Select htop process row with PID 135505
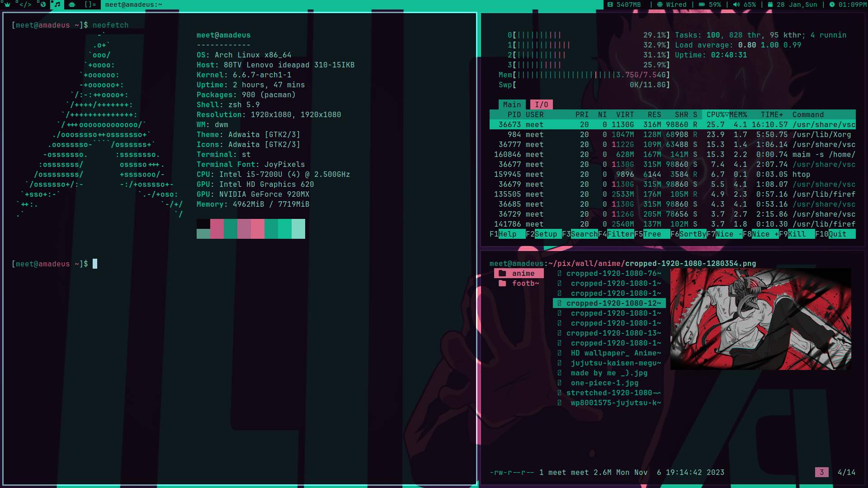This screenshot has width=868, height=488. click(x=672, y=194)
